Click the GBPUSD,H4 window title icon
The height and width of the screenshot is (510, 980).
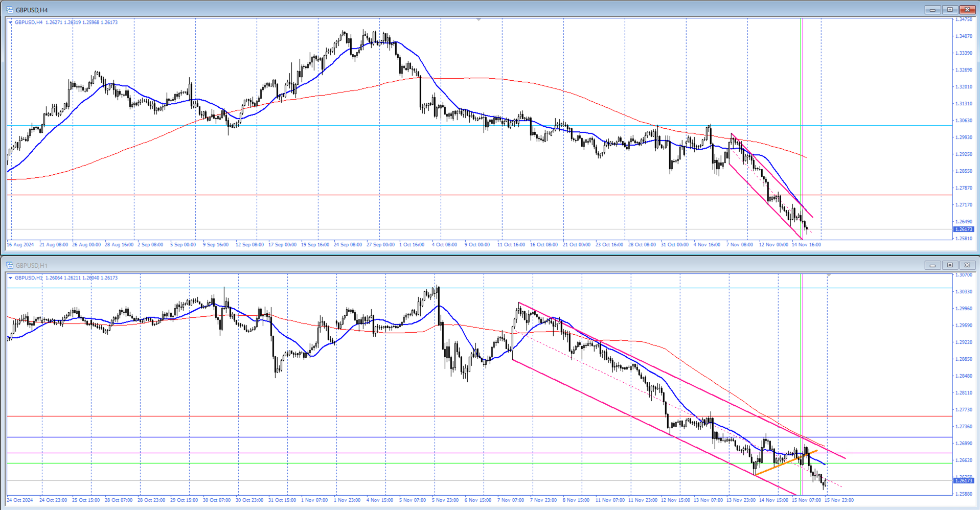[x=10, y=10]
